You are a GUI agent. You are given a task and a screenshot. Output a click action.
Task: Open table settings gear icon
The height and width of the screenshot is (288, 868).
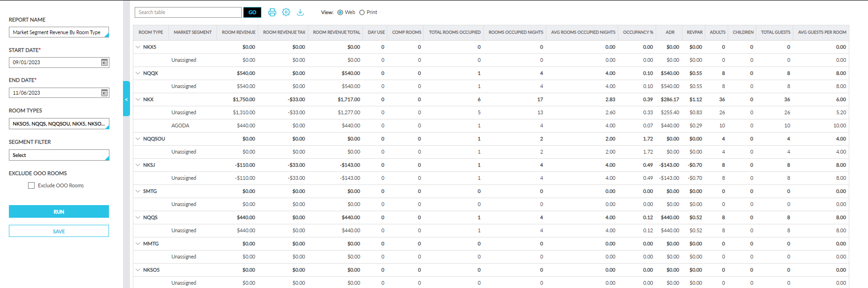point(286,13)
